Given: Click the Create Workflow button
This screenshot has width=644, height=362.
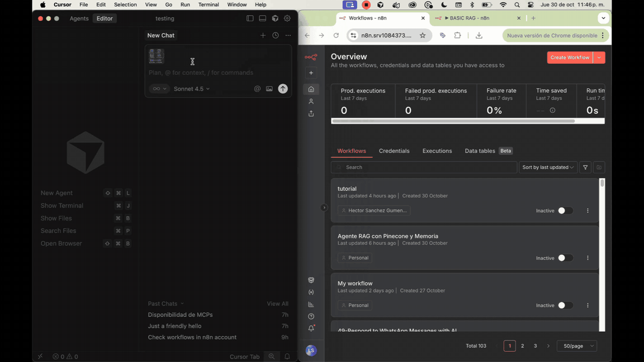Looking at the screenshot, I should (x=570, y=57).
